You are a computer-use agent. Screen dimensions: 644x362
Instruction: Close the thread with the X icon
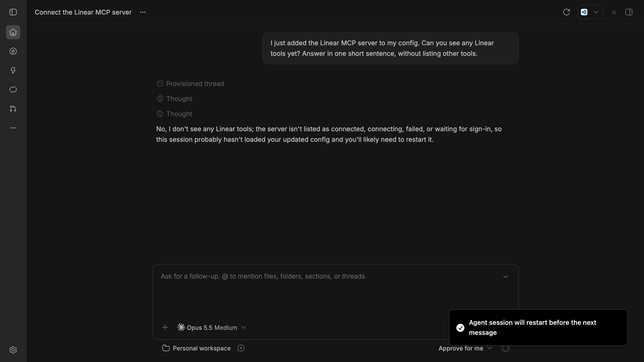[614, 12]
